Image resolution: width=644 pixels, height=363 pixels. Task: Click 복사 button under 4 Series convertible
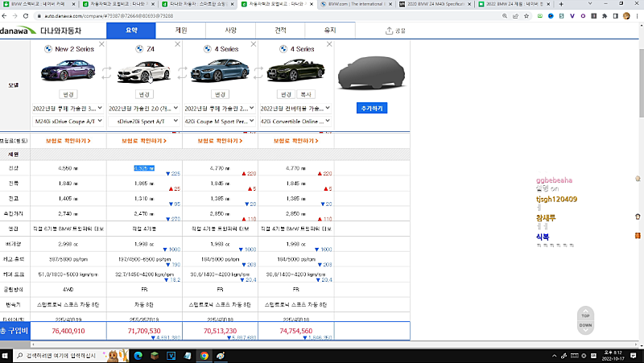click(308, 94)
